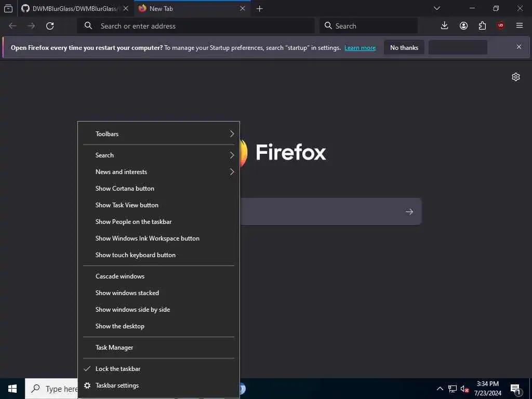The height and width of the screenshot is (399, 532).
Task: Go back with the back arrow
Action: (x=12, y=26)
